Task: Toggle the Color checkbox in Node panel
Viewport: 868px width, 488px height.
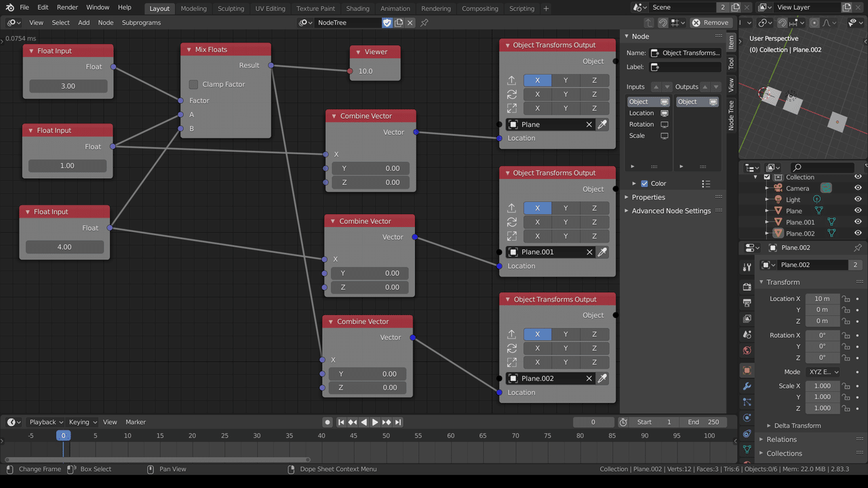Action: click(x=644, y=184)
